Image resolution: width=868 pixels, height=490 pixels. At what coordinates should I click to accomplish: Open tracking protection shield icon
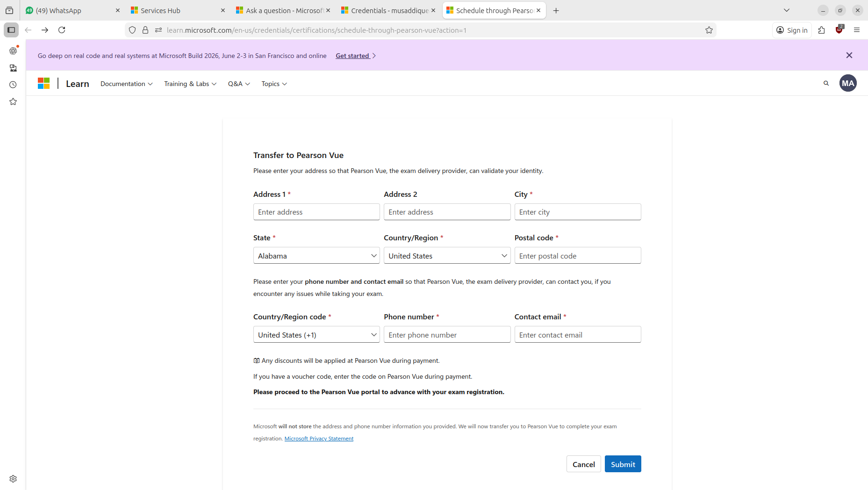[x=132, y=30]
